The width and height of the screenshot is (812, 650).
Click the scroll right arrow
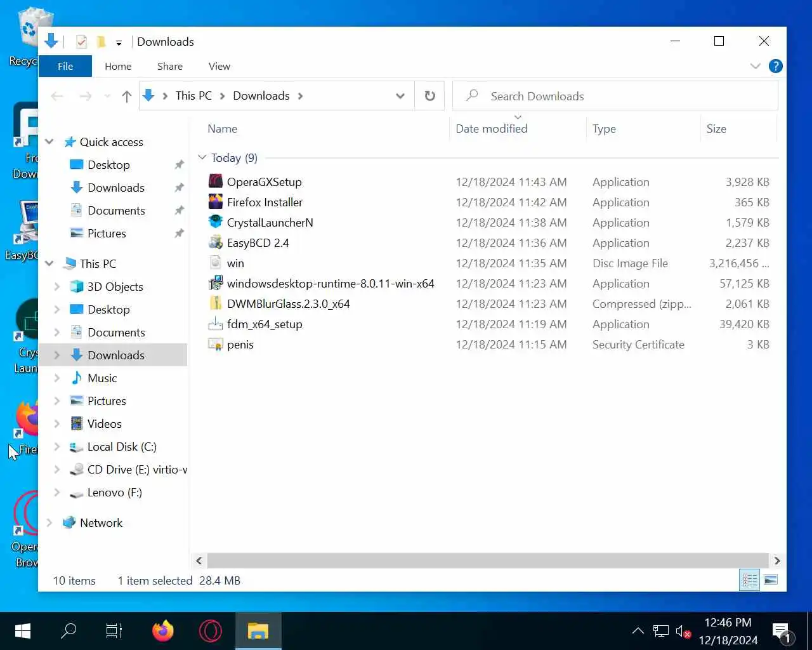777,560
